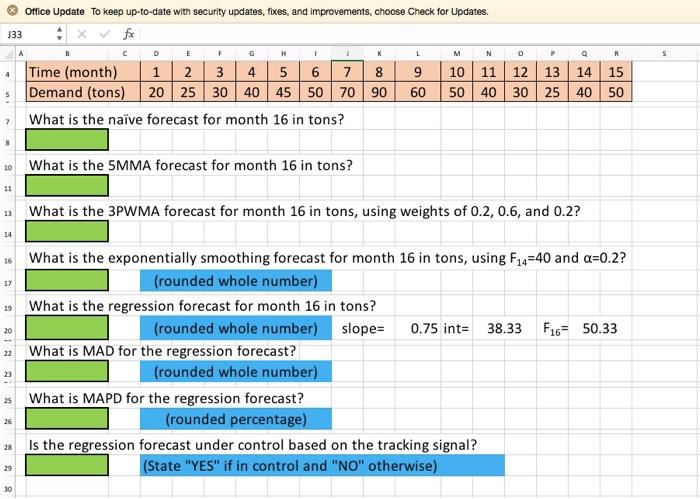700x499 pixels.
Task: Dismiss the Office Update notification bar
Action: (12, 11)
